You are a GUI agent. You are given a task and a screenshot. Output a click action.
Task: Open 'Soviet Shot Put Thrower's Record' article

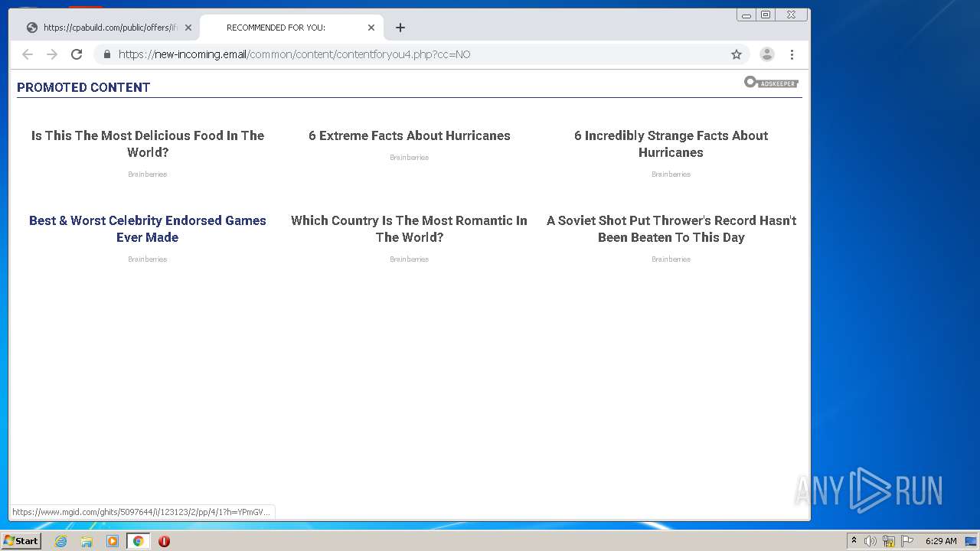(x=671, y=229)
